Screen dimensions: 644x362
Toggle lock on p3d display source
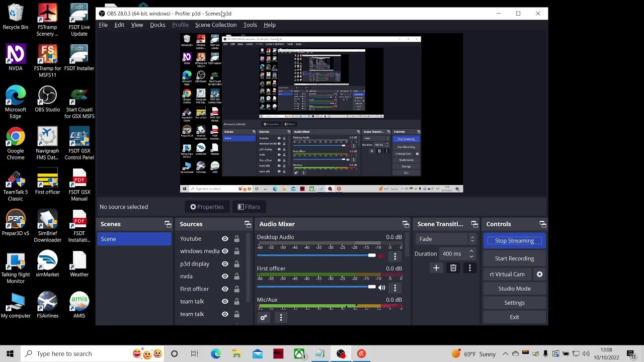[236, 264]
